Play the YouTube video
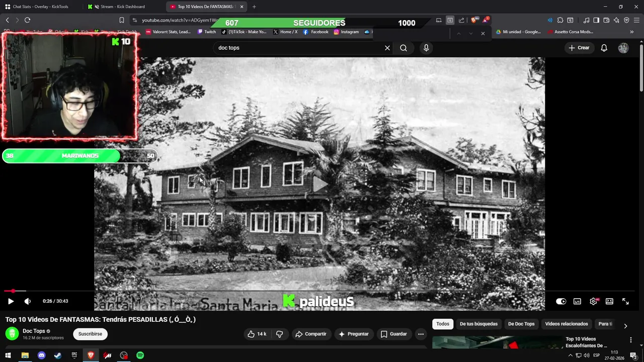Image resolution: width=644 pixels, height=362 pixels. pos(11,301)
